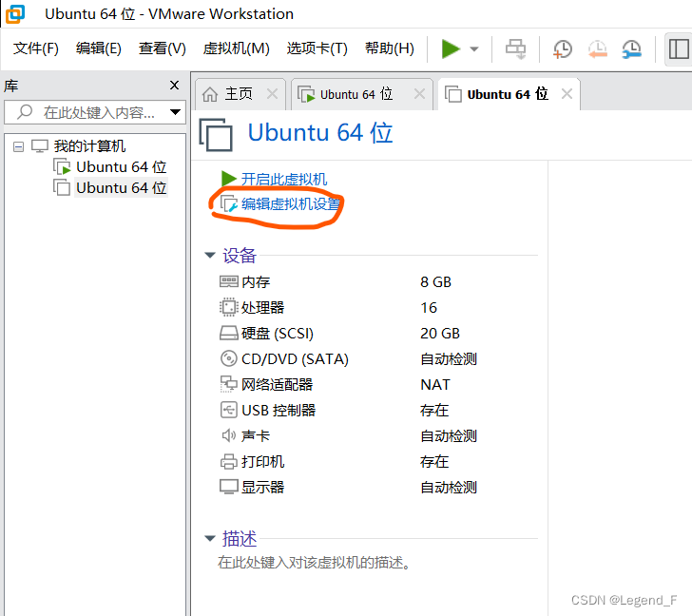Click the 网络适配器 label

point(278,385)
